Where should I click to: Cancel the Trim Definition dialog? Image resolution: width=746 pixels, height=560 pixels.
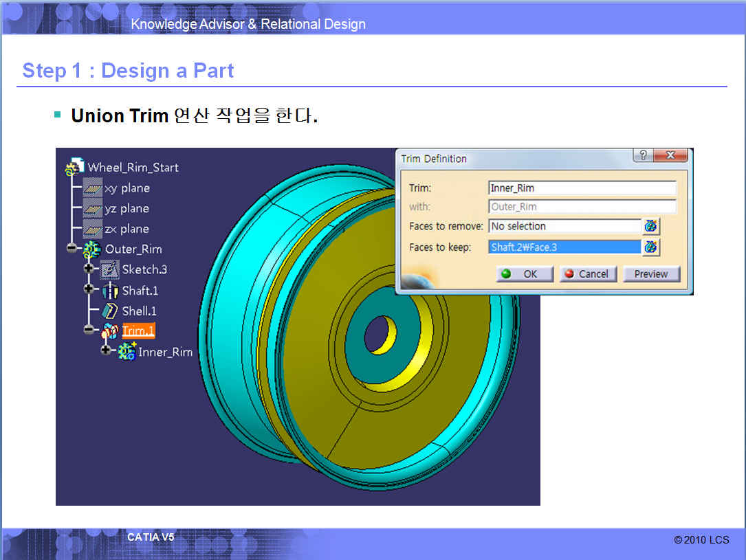pos(586,274)
